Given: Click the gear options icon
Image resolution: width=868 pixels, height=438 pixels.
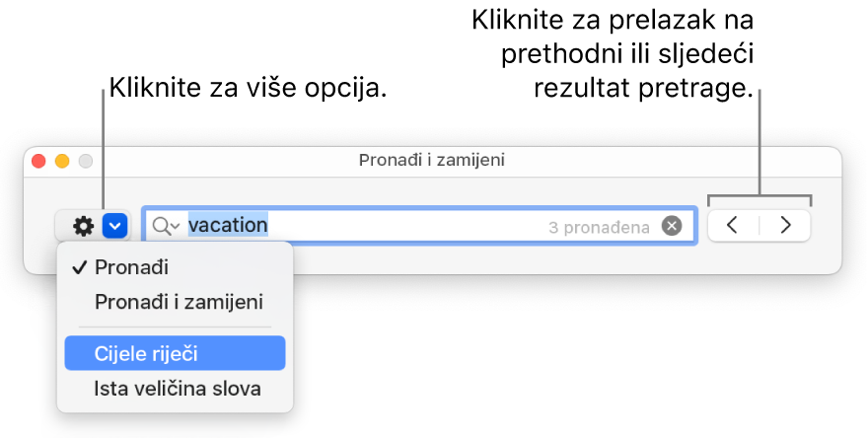Looking at the screenshot, I should (x=84, y=226).
